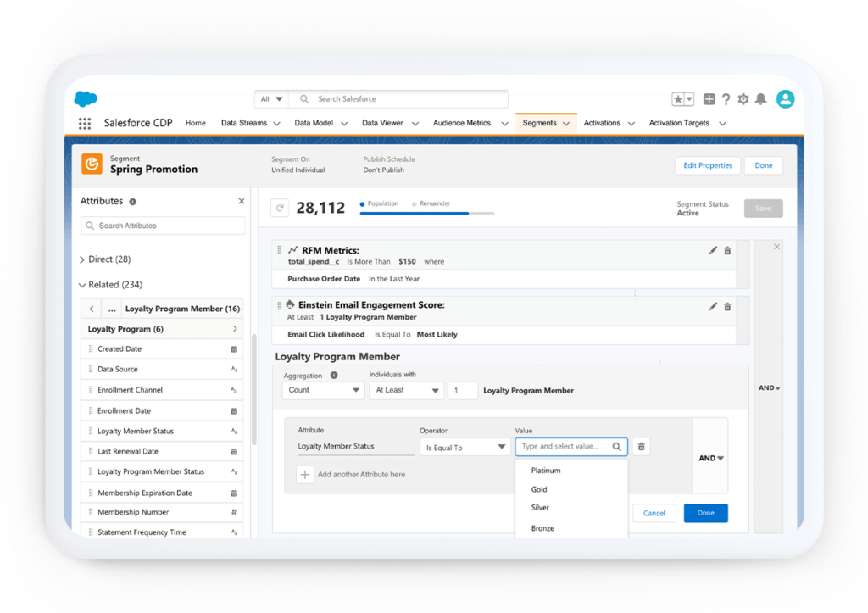
Task: Click the search icon in the Value field
Action: (618, 447)
